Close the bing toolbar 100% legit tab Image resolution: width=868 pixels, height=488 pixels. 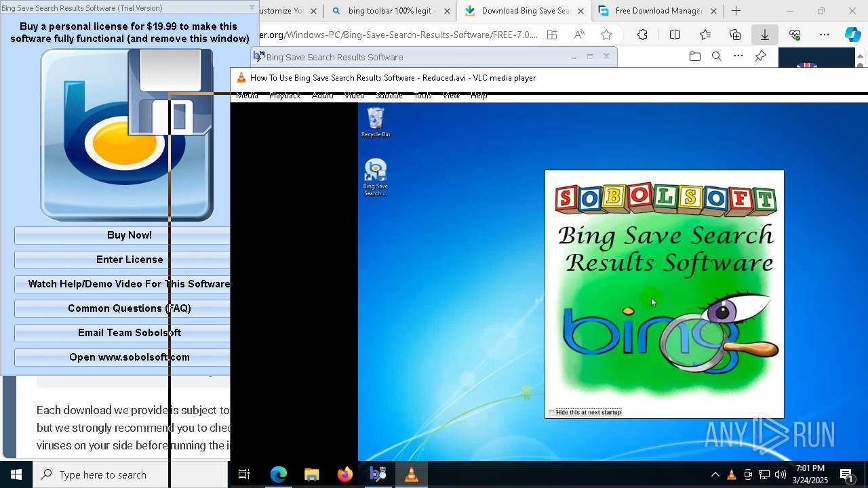447,11
